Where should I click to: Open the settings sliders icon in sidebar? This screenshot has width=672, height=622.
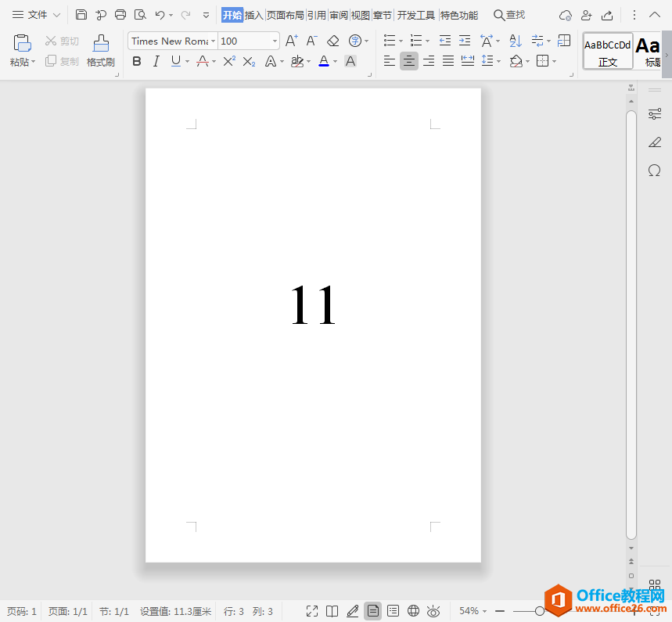pyautogui.click(x=655, y=114)
